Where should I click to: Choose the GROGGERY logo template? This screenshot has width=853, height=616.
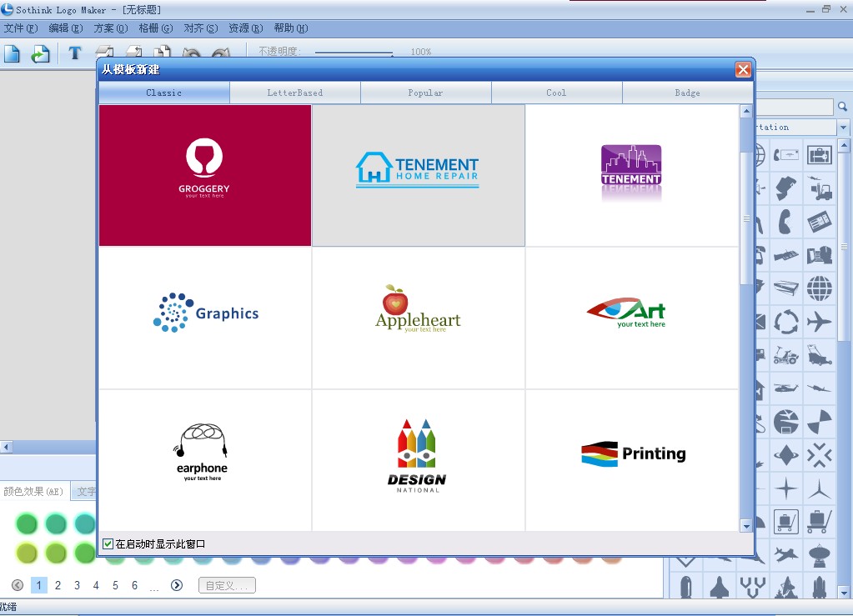coord(205,175)
